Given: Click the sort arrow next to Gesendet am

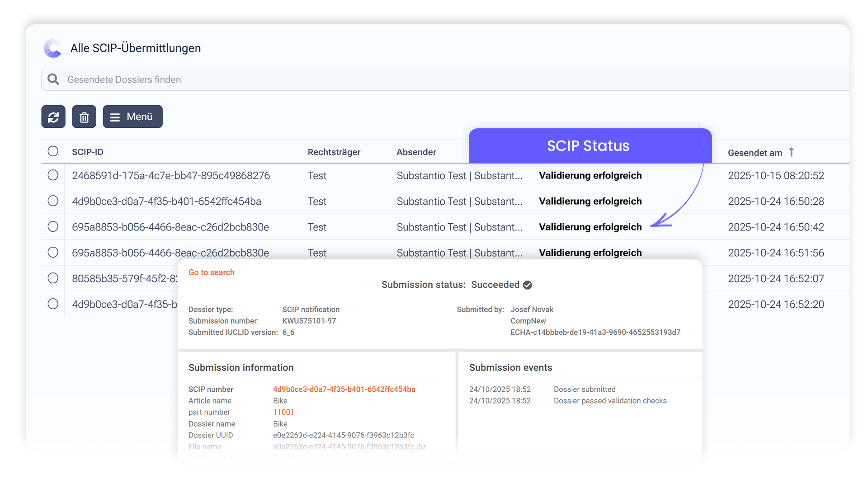Looking at the screenshot, I should point(792,152).
